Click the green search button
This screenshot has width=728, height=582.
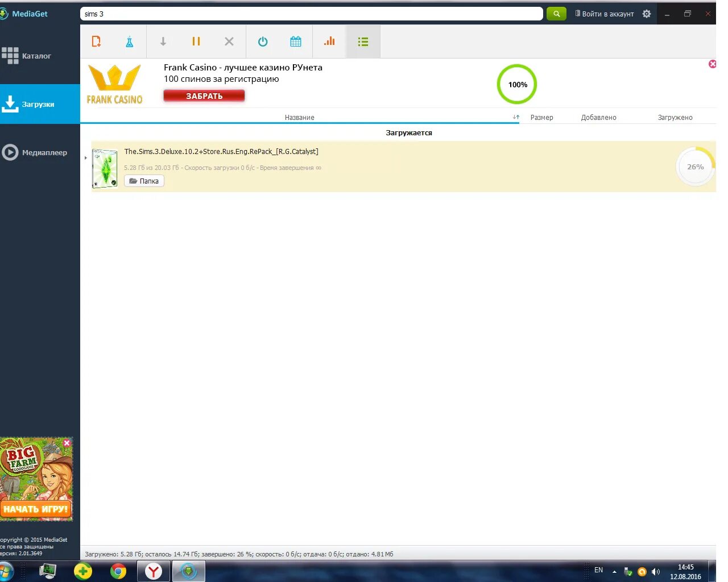[x=556, y=14]
